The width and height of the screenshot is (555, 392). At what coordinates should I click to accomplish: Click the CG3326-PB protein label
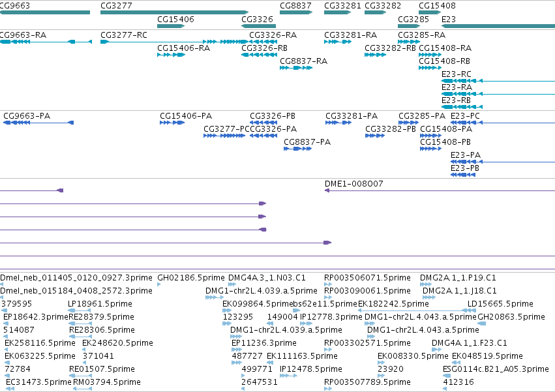273,116
